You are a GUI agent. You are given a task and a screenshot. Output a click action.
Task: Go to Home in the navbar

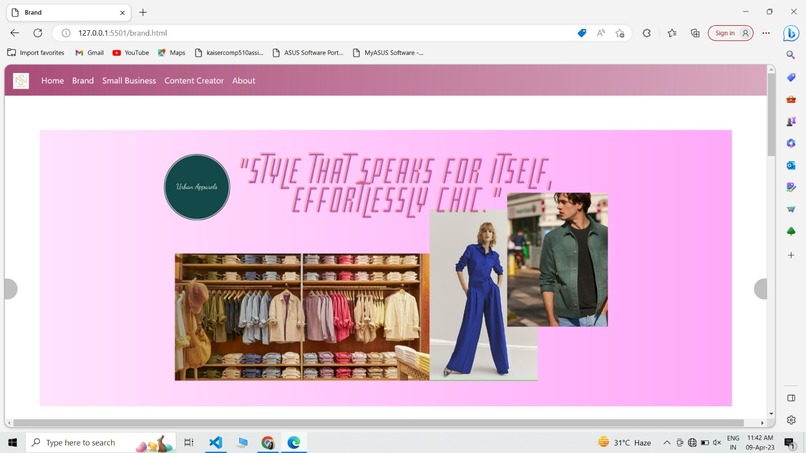52,81
